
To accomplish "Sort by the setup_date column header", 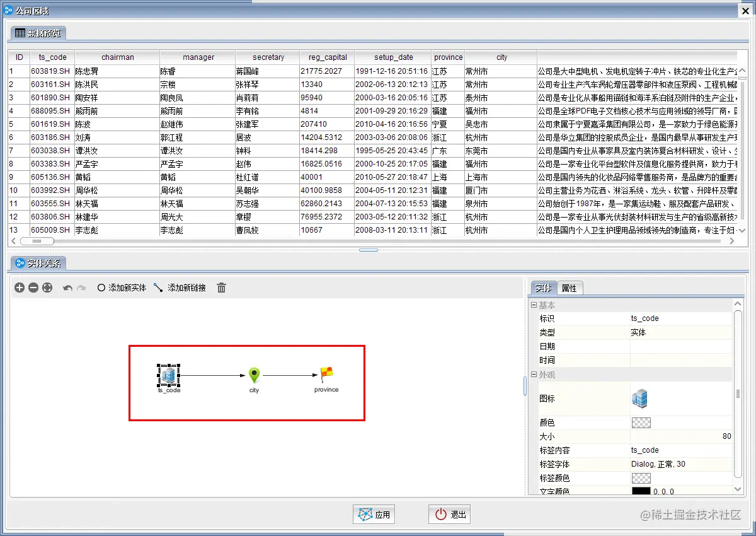I will (x=393, y=57).
